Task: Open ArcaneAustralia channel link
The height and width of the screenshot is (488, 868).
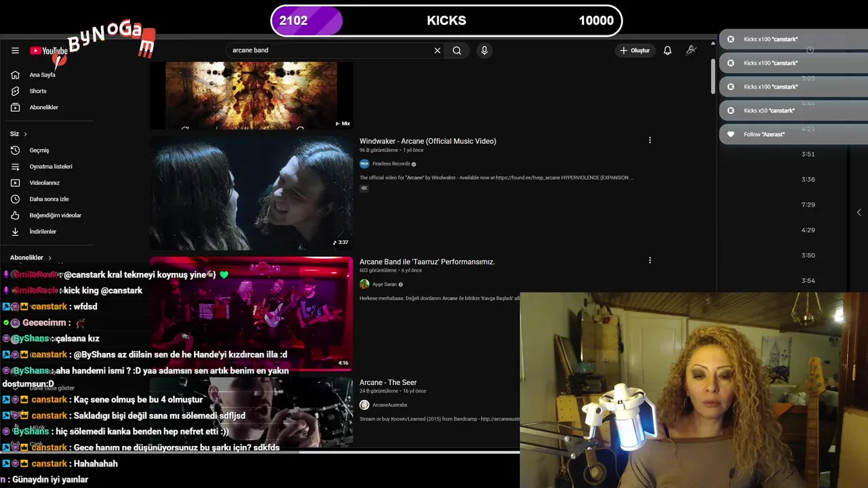Action: click(x=390, y=405)
